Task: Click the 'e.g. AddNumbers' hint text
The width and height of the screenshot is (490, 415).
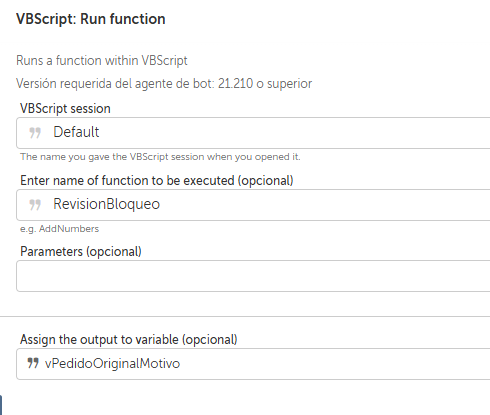Action: (59, 229)
